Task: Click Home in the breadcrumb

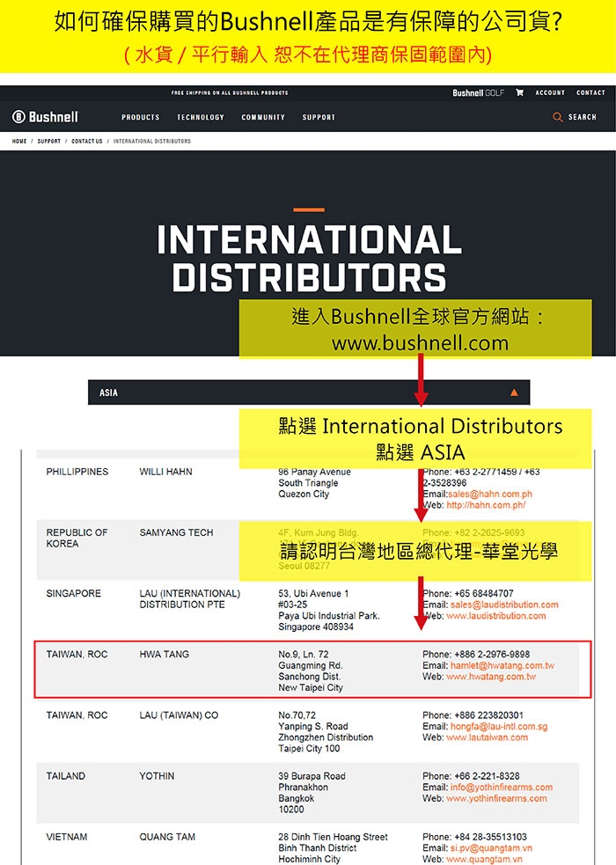Action: point(19,141)
